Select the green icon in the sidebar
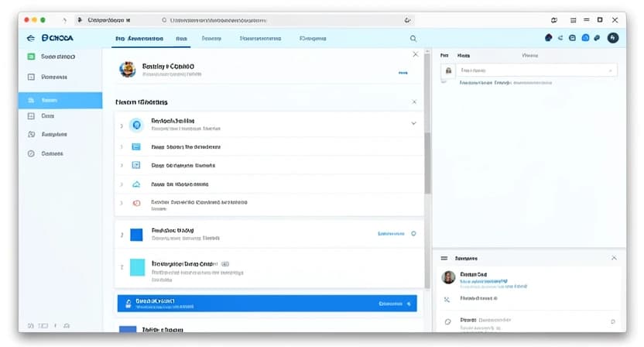 (31, 57)
